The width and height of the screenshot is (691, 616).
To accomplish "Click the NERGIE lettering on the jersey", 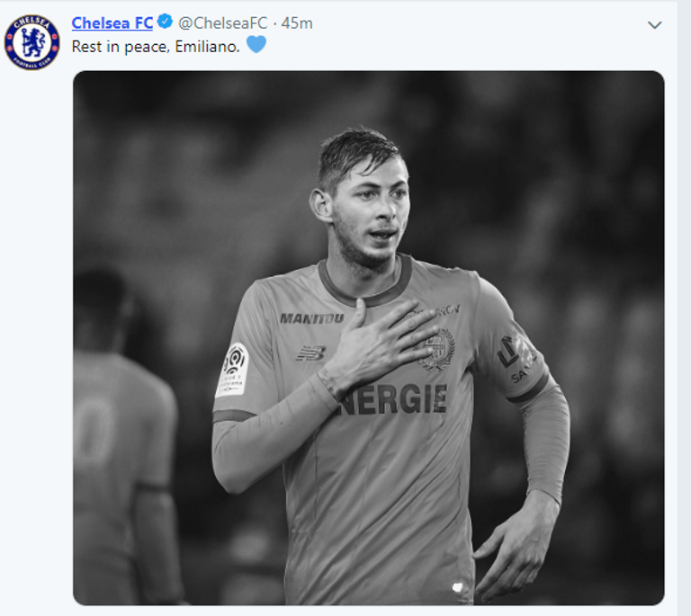I will [x=396, y=399].
